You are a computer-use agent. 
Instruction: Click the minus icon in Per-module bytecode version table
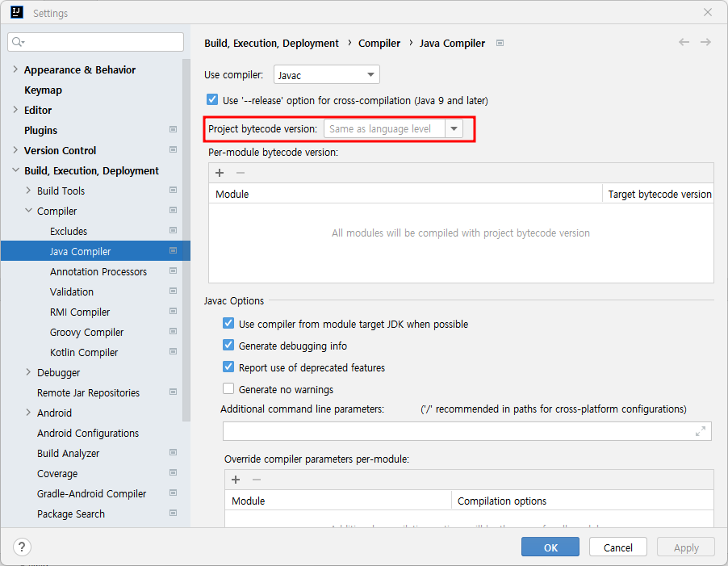click(240, 173)
